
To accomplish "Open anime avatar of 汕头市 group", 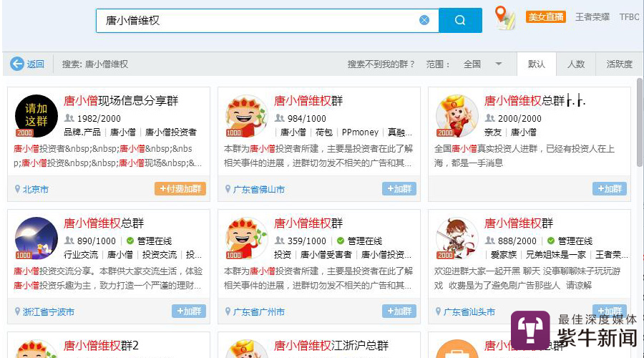I will click(x=457, y=238).
